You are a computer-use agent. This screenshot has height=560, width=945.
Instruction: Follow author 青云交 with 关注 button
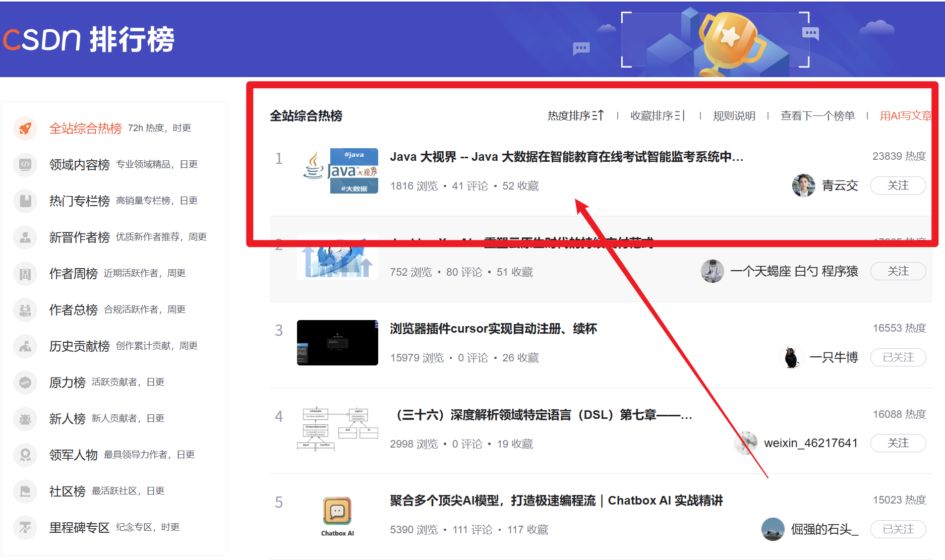point(898,185)
